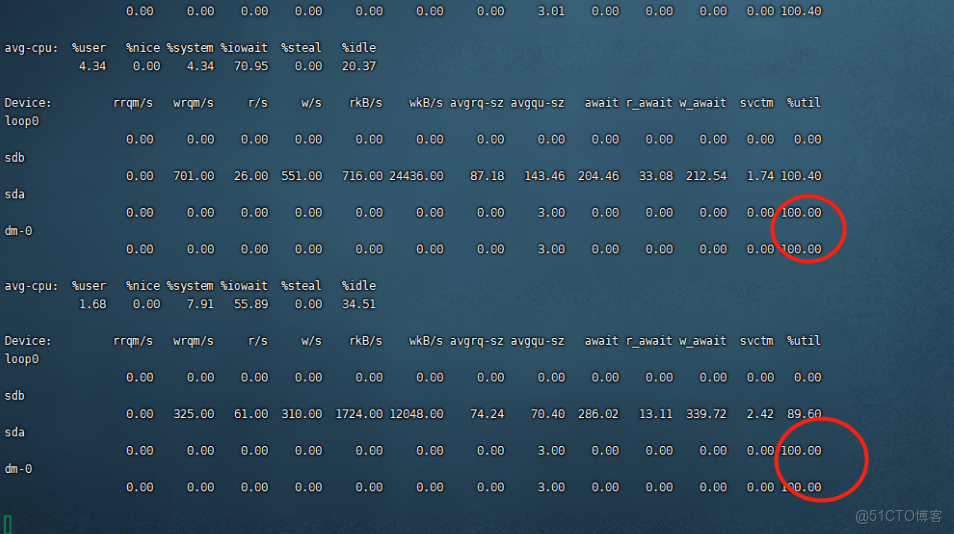Select w_await value 212.54
Viewport: 954px width, 534px height.
click(706, 176)
